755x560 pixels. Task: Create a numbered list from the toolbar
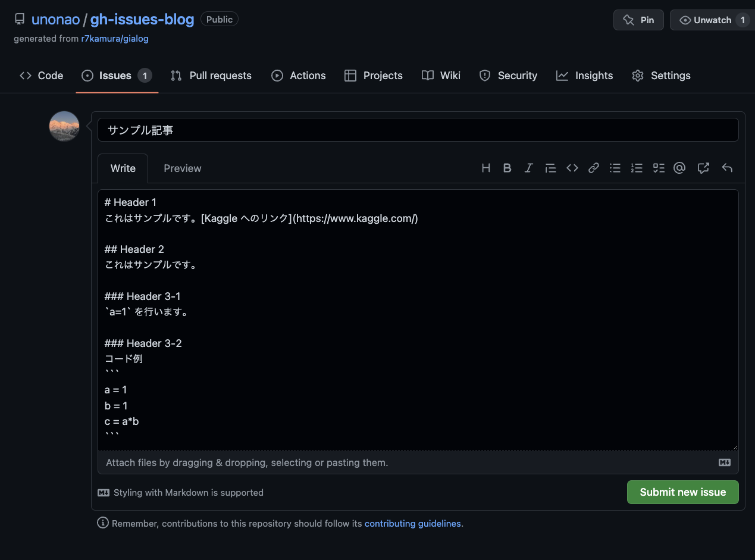point(637,168)
